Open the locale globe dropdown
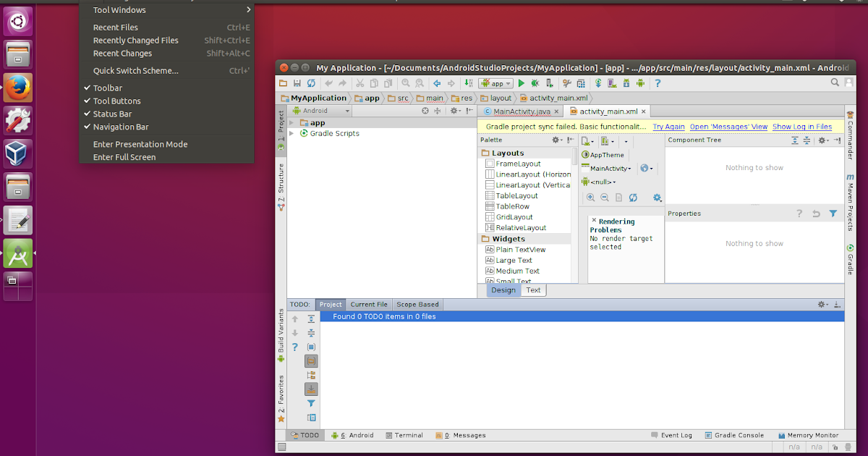 pos(646,169)
